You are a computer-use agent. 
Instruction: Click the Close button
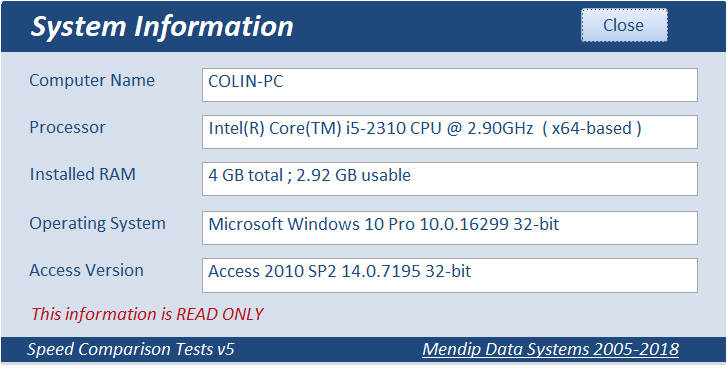(x=624, y=25)
